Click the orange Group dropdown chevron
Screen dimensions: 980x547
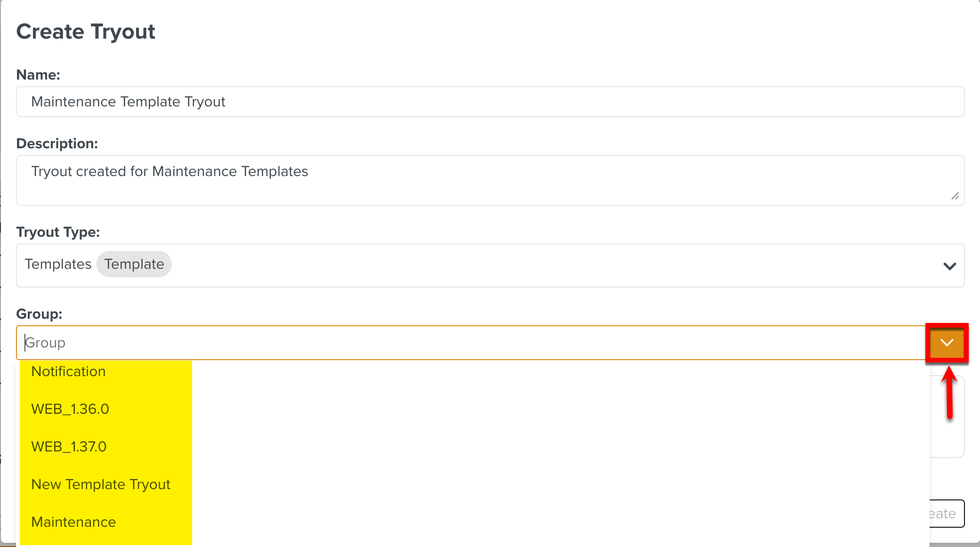click(x=947, y=343)
